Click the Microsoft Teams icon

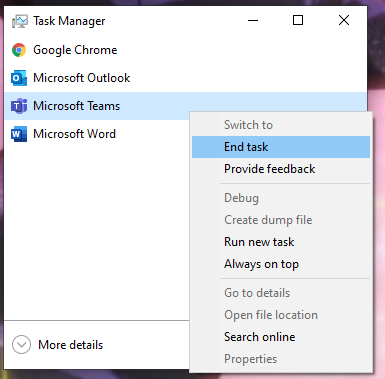click(x=19, y=106)
